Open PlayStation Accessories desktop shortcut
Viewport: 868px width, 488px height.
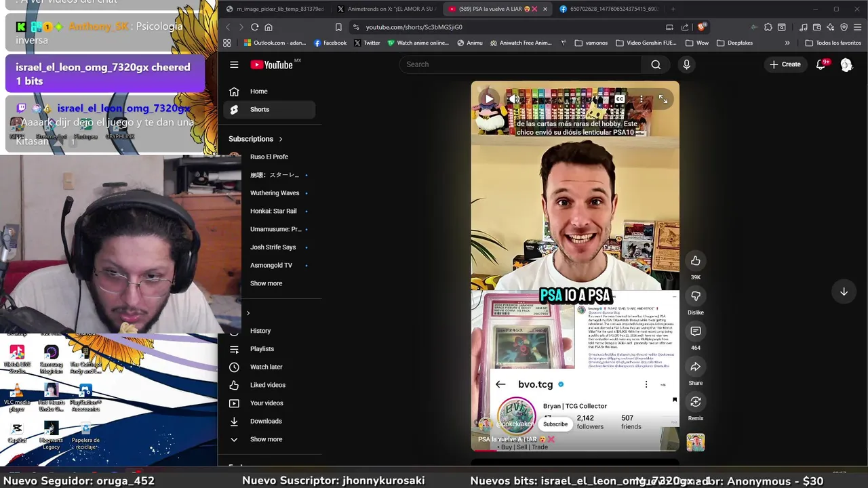(85, 398)
